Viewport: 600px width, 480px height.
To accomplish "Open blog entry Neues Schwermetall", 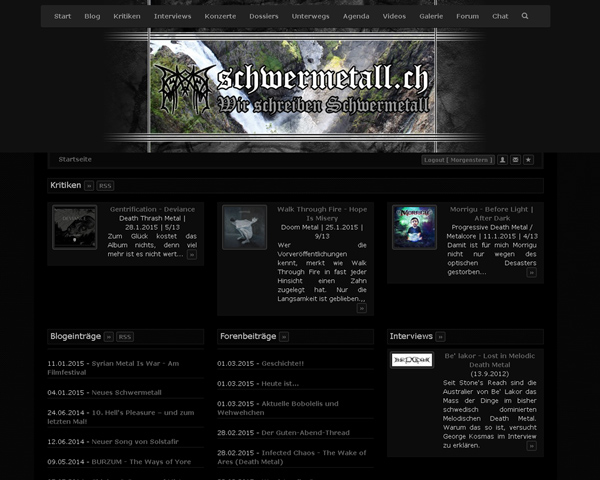I will point(126,393).
